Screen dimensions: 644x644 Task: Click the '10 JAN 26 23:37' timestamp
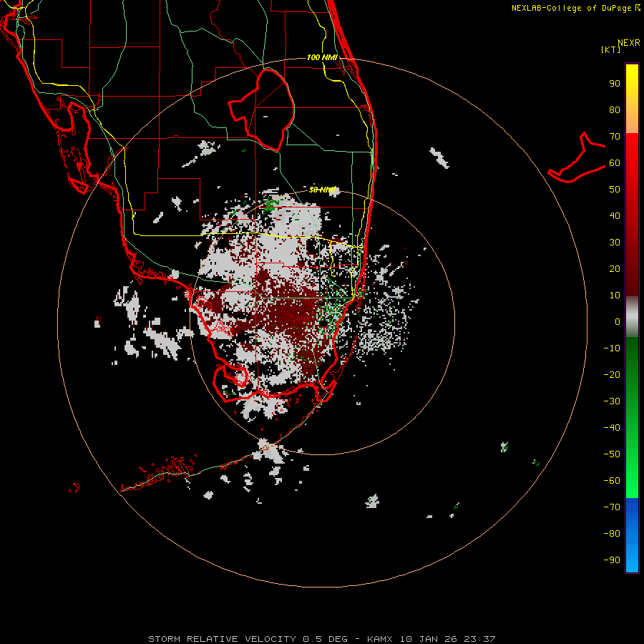tap(448, 639)
